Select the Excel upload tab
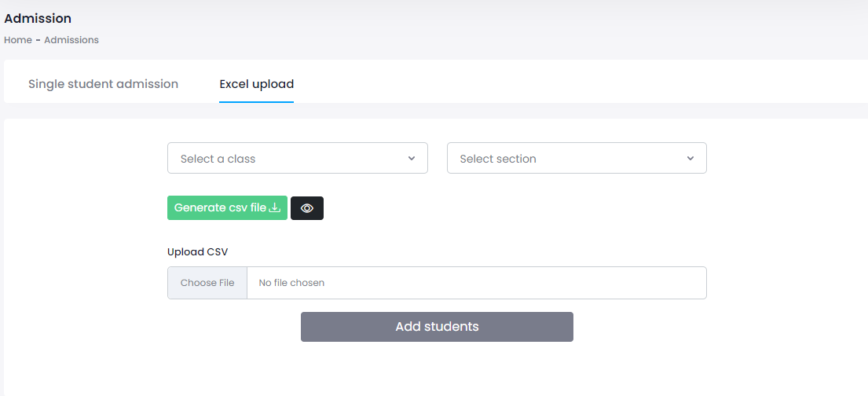 [256, 84]
